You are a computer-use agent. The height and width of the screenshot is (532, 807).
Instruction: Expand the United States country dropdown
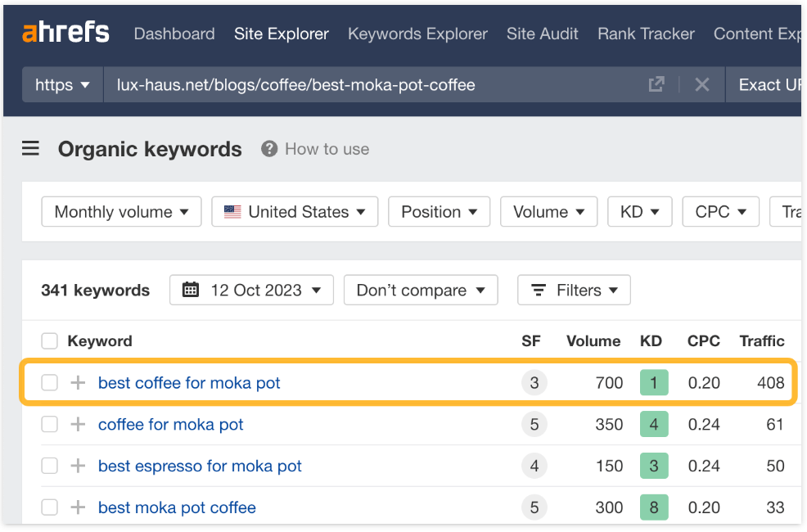click(294, 211)
